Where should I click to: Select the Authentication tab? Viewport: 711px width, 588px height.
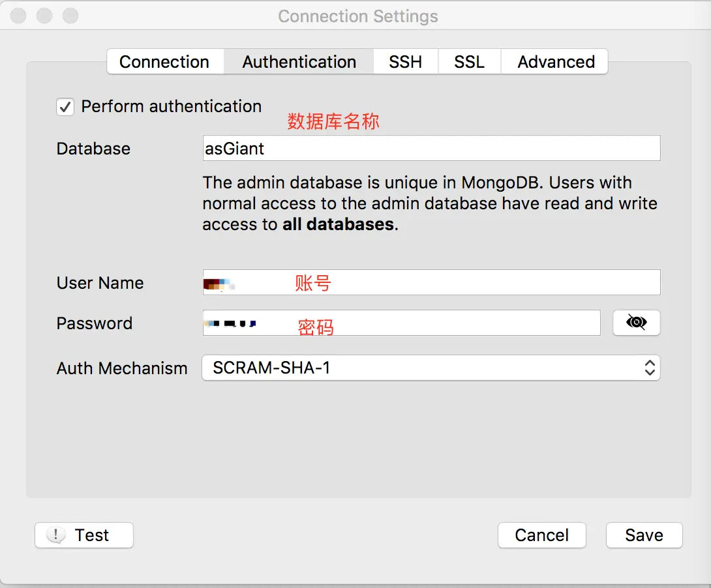point(299,62)
